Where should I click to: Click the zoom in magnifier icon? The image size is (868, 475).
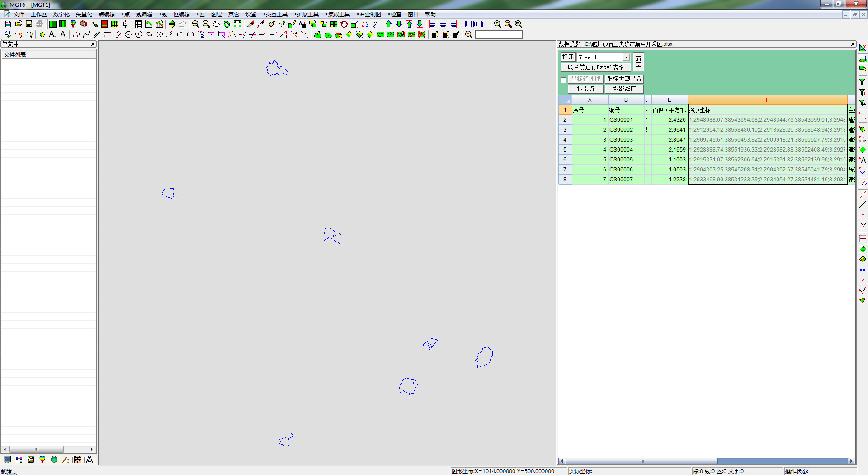(x=196, y=24)
